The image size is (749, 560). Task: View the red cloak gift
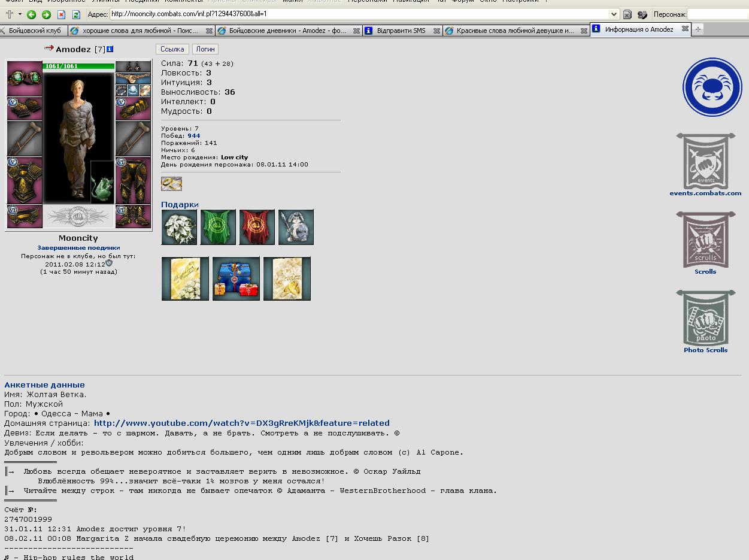pos(257,227)
